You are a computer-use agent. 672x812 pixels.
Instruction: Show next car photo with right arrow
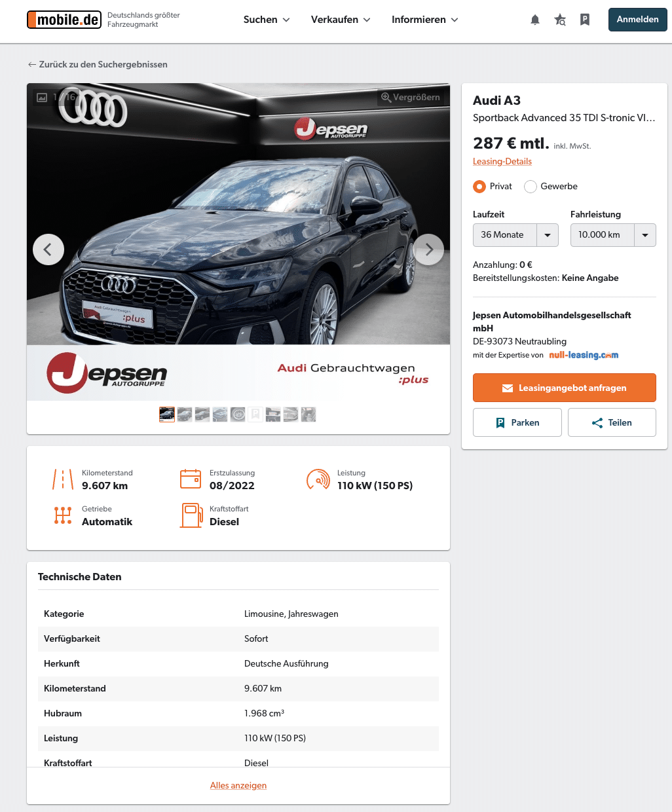coord(429,249)
